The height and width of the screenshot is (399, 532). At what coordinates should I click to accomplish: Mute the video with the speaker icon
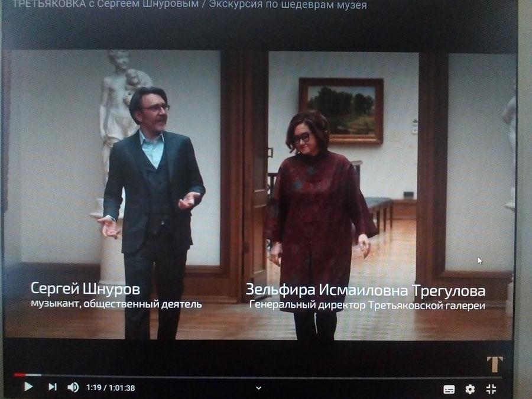tap(73, 387)
